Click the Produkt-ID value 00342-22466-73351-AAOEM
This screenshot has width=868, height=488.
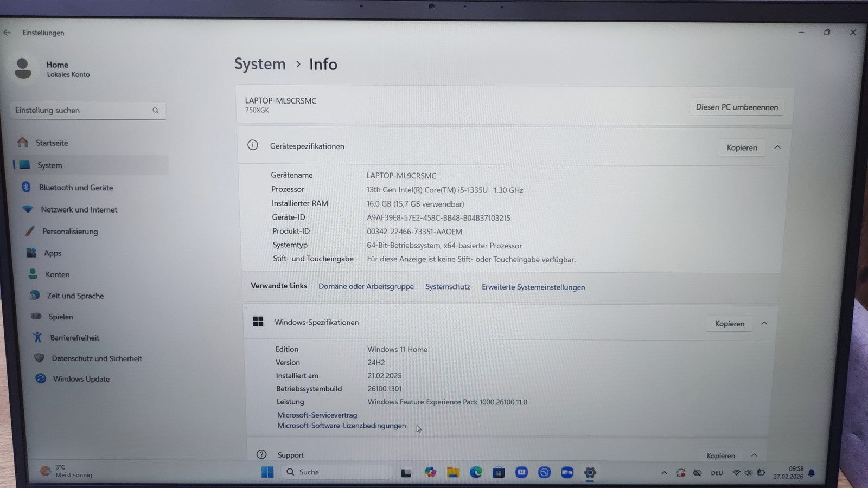click(414, 232)
